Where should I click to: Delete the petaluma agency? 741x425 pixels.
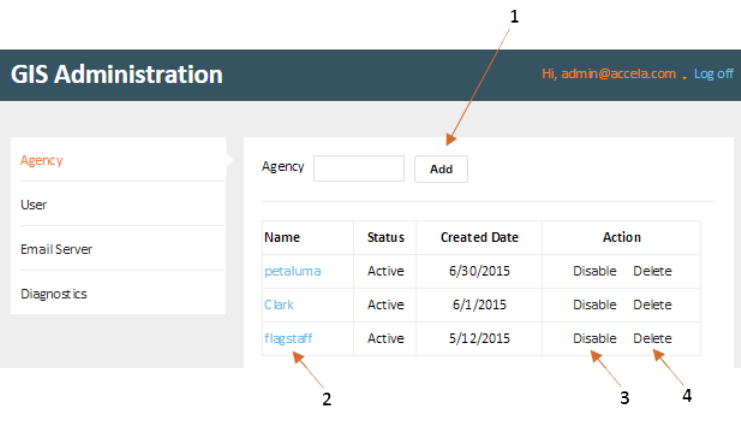click(652, 271)
